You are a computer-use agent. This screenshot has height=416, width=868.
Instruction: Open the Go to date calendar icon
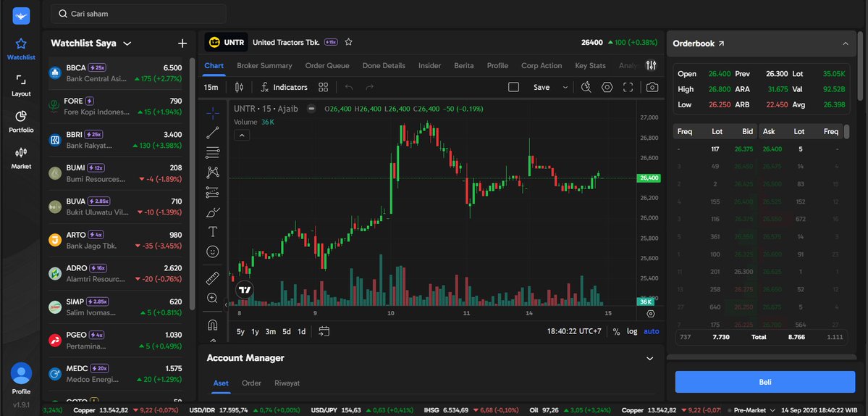coord(324,331)
